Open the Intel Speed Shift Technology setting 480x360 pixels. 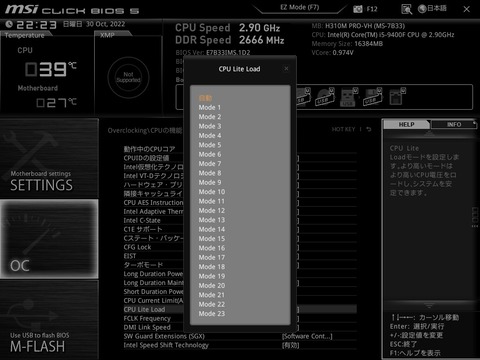point(239,345)
